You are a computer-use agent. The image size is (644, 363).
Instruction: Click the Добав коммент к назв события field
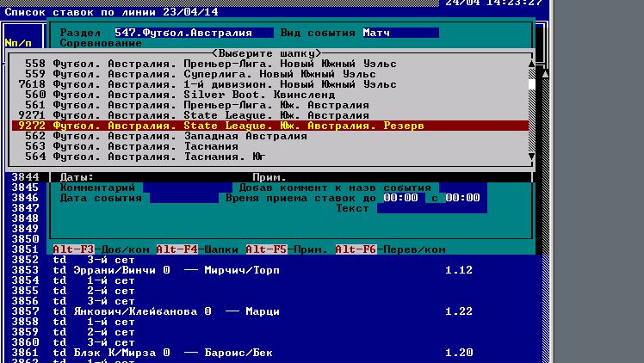[462, 188]
